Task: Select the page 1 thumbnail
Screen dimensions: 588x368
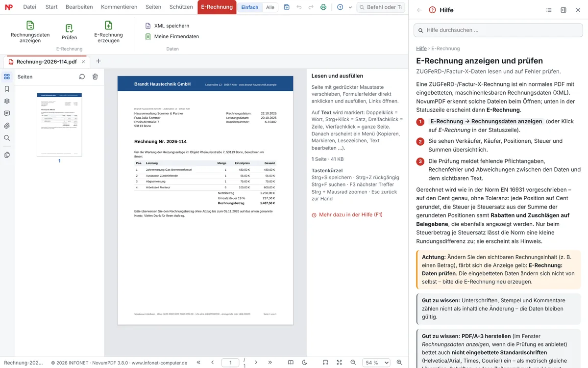Action: click(59, 125)
